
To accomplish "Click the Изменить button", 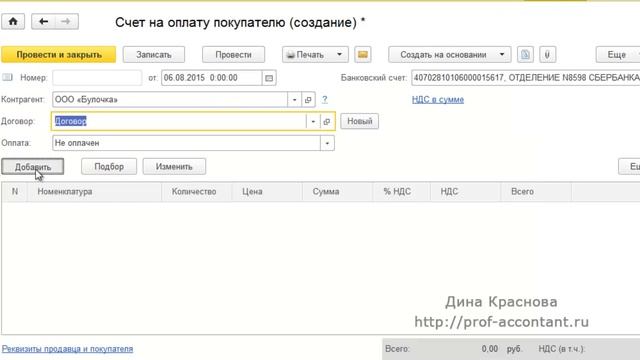I will 174,167.
